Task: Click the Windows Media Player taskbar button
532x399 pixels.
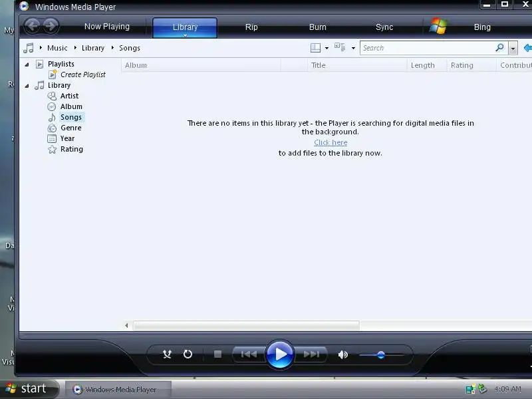Action: (x=118, y=389)
